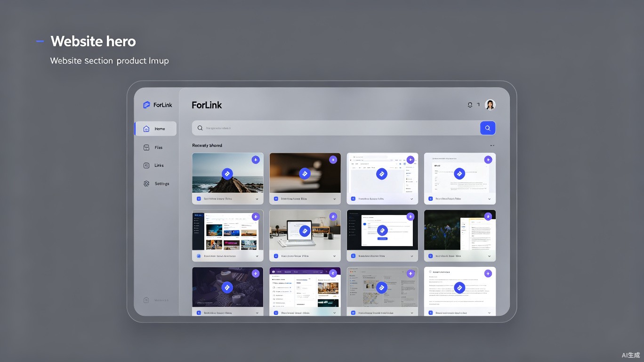Screen dimensions: 644x362
Task: Click the purple plus button on plain text document card
Action: coord(488,273)
